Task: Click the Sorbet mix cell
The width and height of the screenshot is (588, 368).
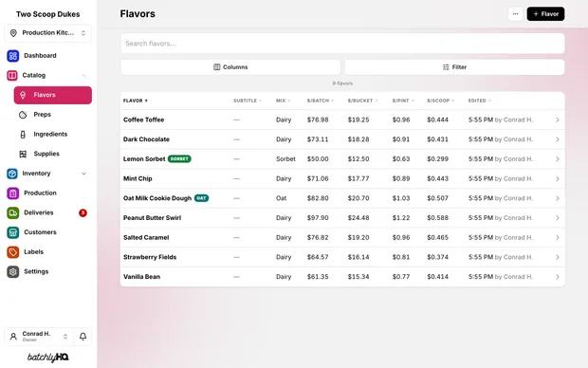Action: pyautogui.click(x=285, y=159)
